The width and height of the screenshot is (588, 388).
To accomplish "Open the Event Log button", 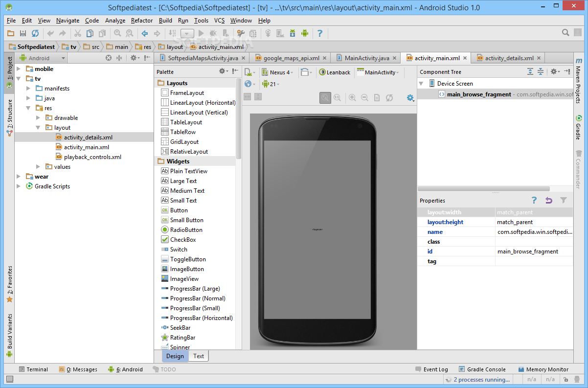I will tap(431, 369).
